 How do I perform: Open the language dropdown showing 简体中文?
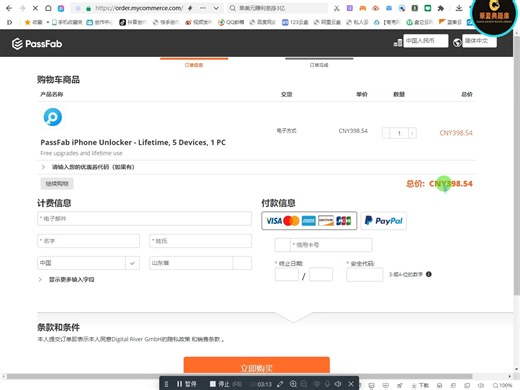479,41
